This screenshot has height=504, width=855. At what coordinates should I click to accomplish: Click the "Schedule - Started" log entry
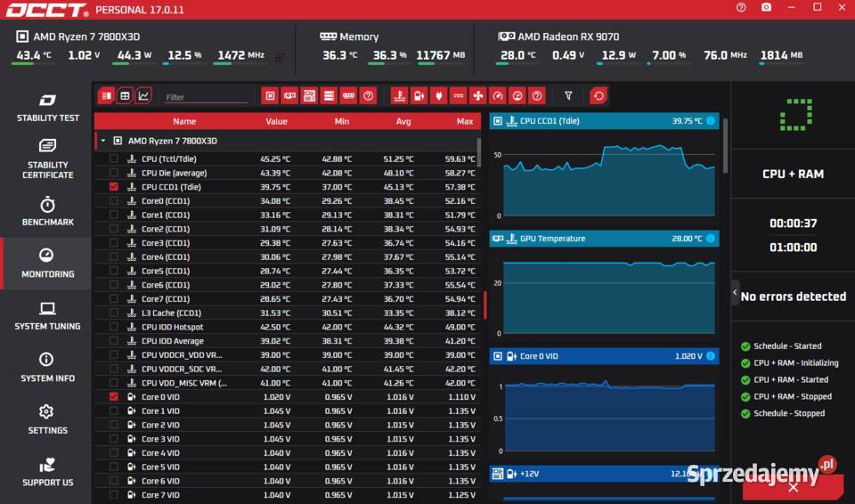pos(787,345)
